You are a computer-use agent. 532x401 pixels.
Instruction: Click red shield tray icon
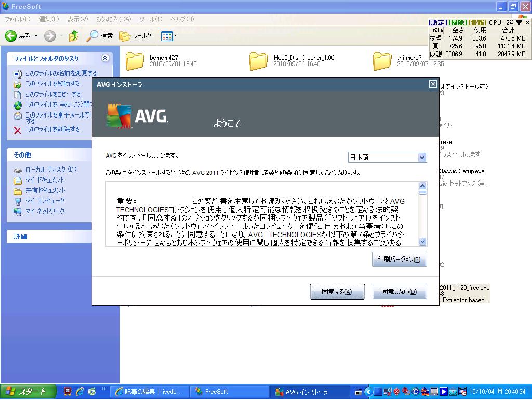396,392
